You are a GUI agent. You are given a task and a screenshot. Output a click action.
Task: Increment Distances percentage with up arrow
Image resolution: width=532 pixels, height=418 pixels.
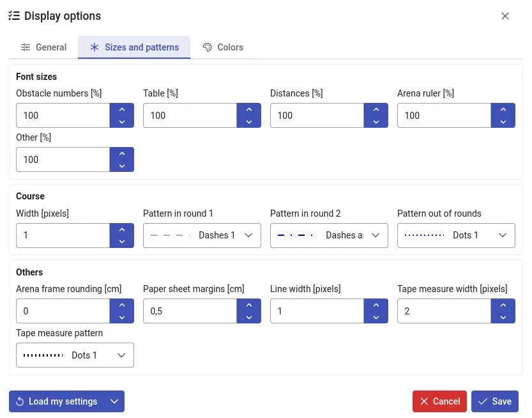point(376,109)
